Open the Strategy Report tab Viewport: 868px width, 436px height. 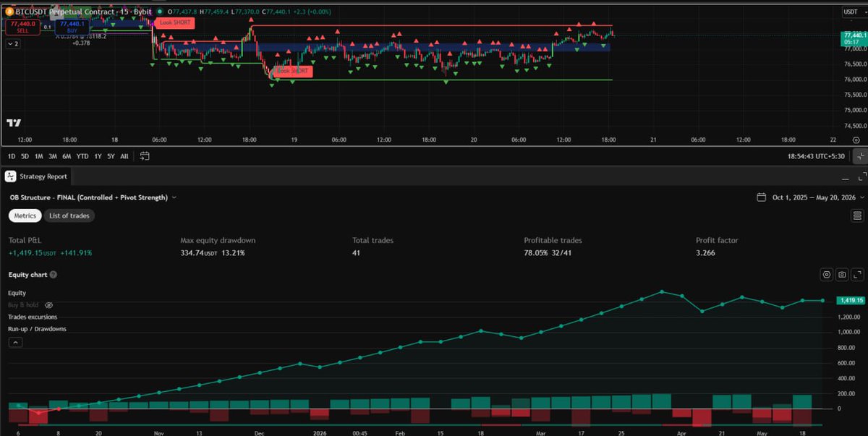pyautogui.click(x=37, y=176)
